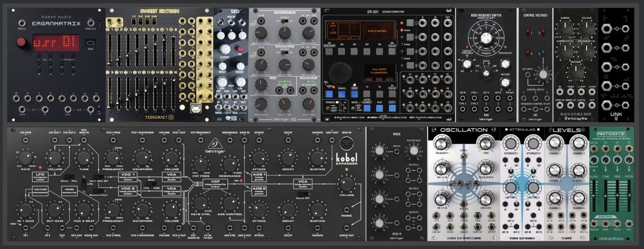The width and height of the screenshot is (644, 249).
Task: Click the Midi In jack on Eaganmatrix
Action: 21,23
